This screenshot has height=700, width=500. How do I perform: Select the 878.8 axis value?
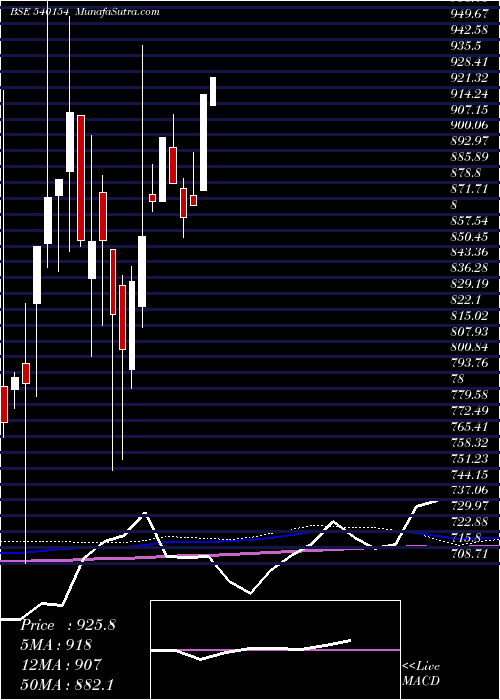(x=466, y=173)
